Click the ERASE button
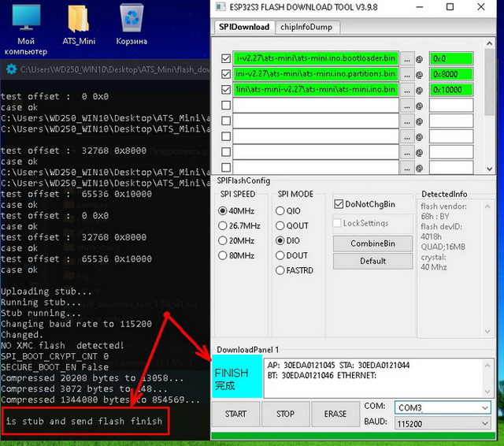The image size is (504, 446). (335, 414)
